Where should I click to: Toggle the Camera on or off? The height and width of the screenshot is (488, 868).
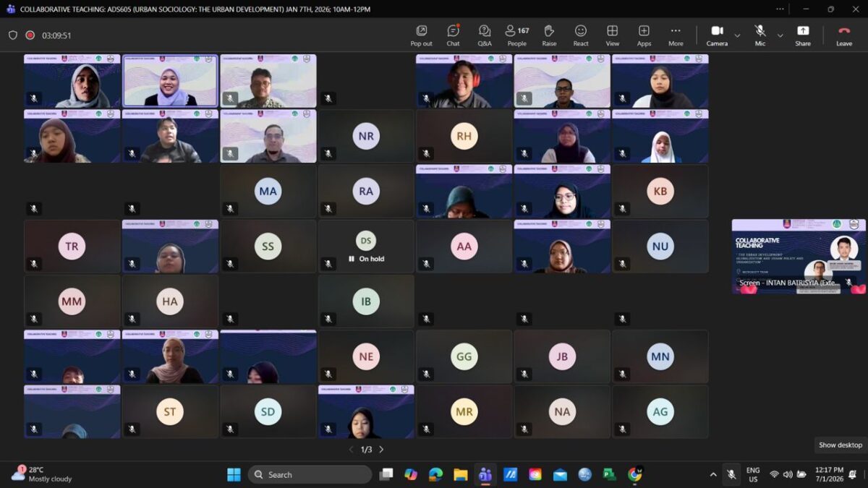[717, 35]
